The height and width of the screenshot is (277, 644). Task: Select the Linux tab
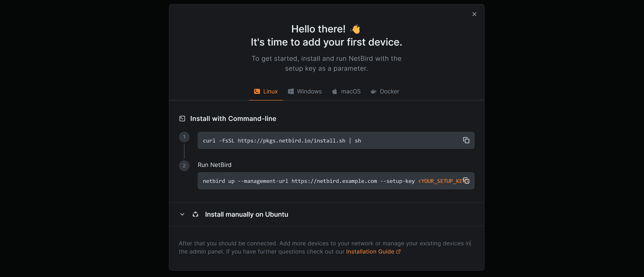[270, 91]
